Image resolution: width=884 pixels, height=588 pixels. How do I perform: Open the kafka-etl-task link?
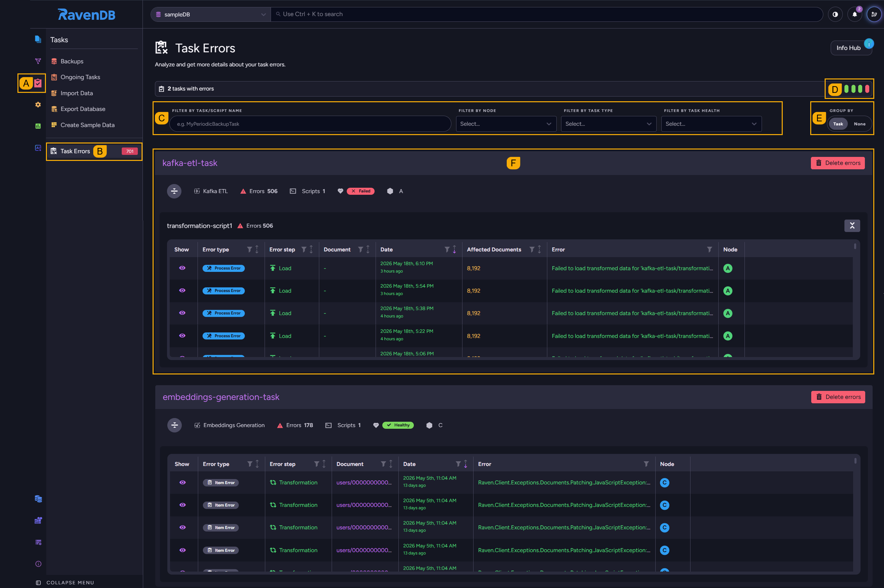click(x=190, y=163)
